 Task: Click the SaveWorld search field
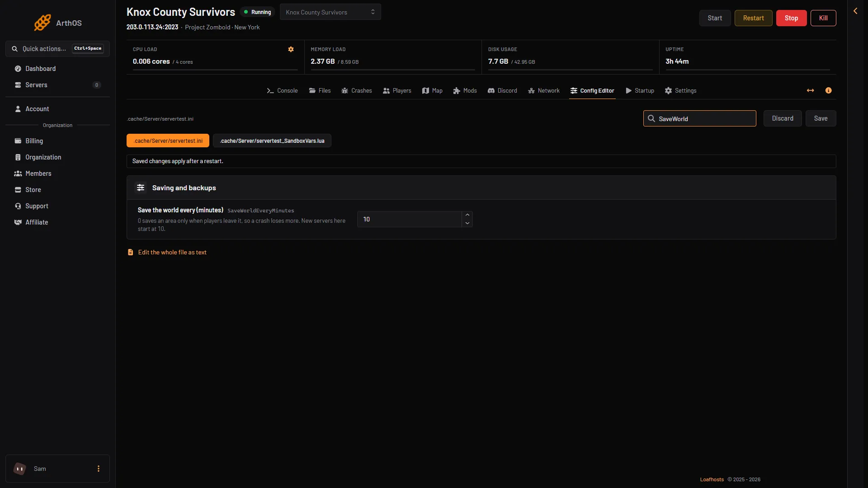[699, 118]
